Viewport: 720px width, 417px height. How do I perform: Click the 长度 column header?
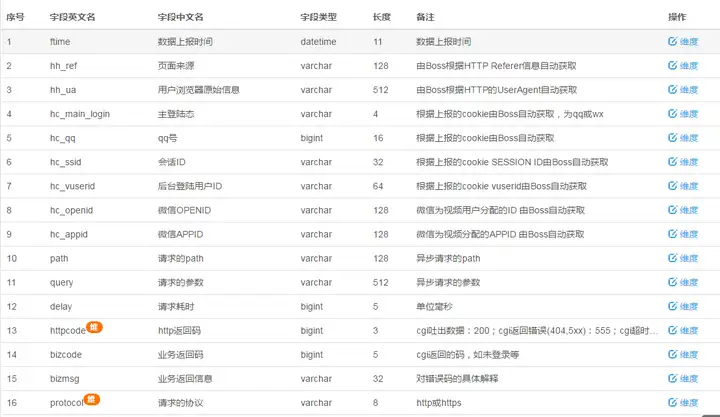point(382,17)
